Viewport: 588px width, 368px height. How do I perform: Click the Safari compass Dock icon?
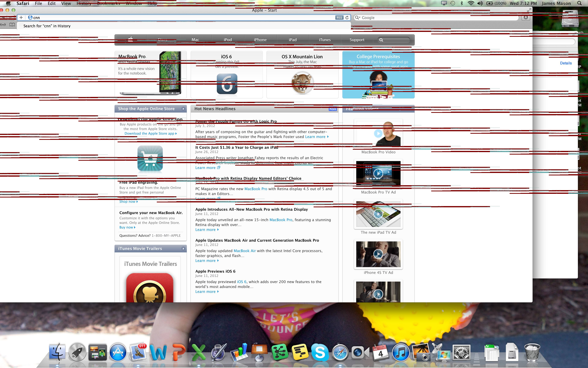click(340, 352)
